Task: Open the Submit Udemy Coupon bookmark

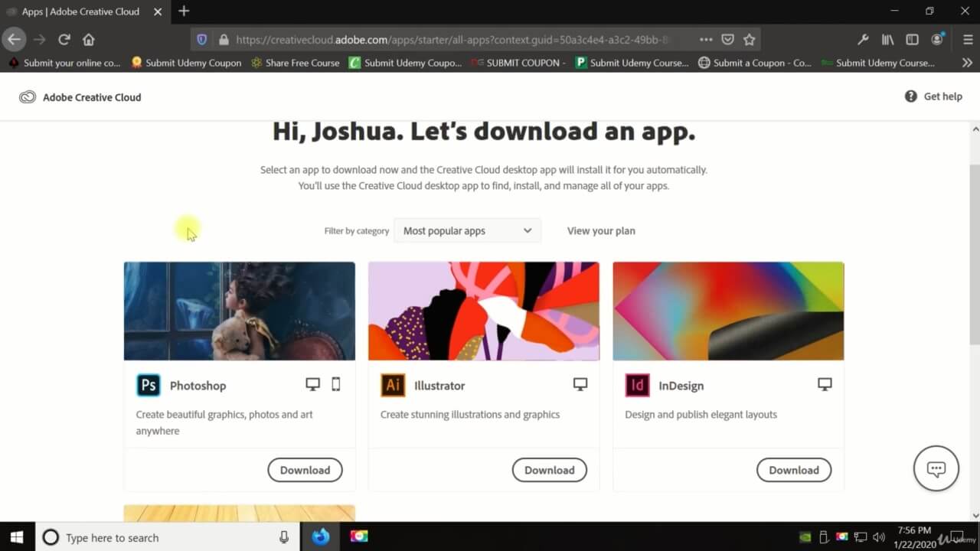Action: point(186,63)
